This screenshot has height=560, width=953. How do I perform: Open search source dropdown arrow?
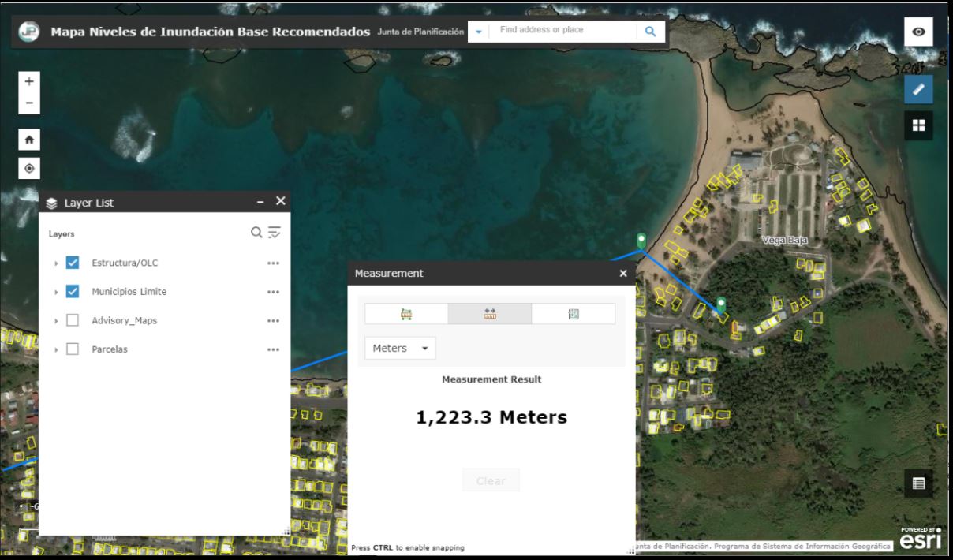(x=478, y=32)
